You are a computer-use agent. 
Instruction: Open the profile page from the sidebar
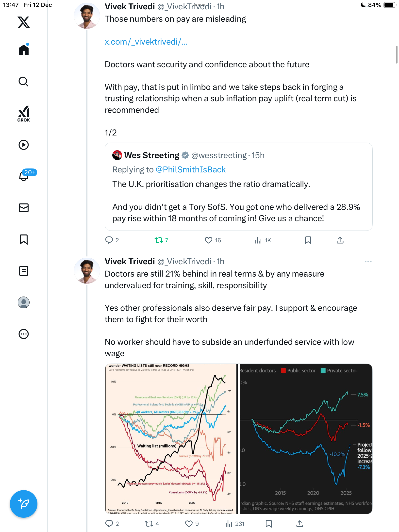[x=24, y=302]
